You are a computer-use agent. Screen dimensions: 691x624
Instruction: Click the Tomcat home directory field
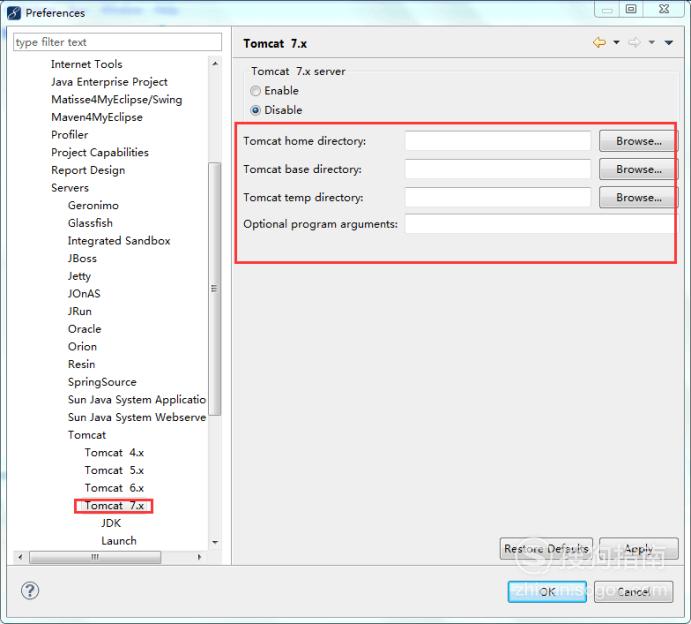498,141
